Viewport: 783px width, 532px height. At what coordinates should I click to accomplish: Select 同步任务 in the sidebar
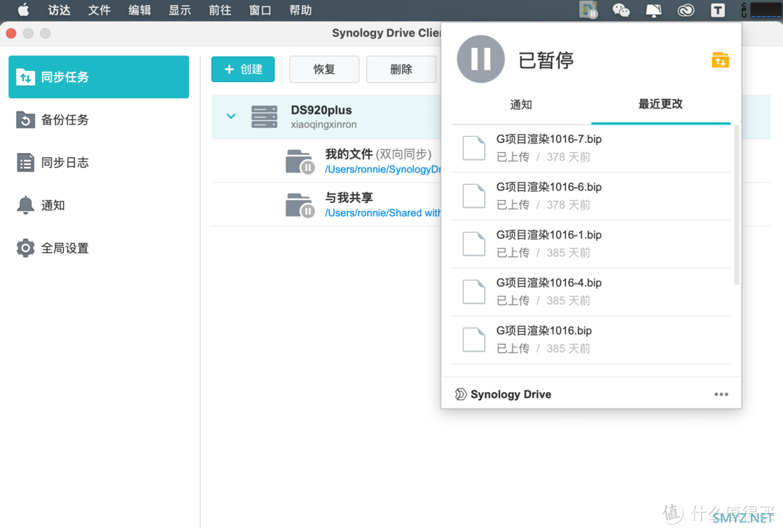point(99,77)
